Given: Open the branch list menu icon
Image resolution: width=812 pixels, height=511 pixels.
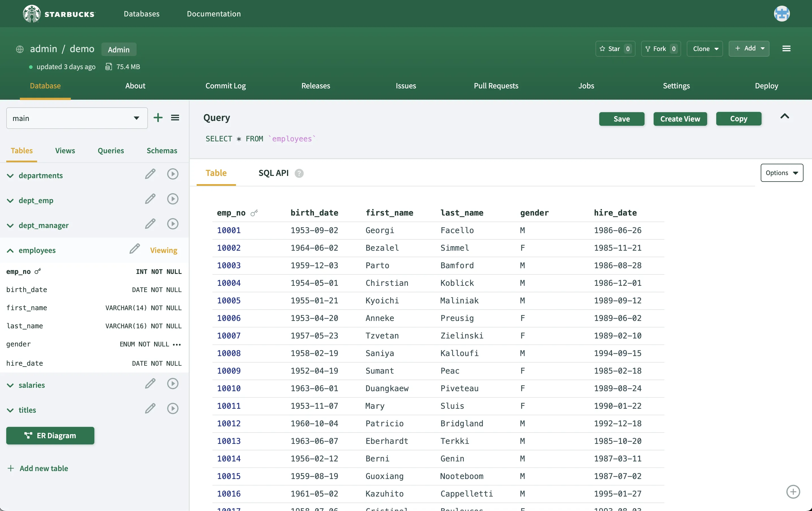Looking at the screenshot, I should pyautogui.click(x=175, y=118).
